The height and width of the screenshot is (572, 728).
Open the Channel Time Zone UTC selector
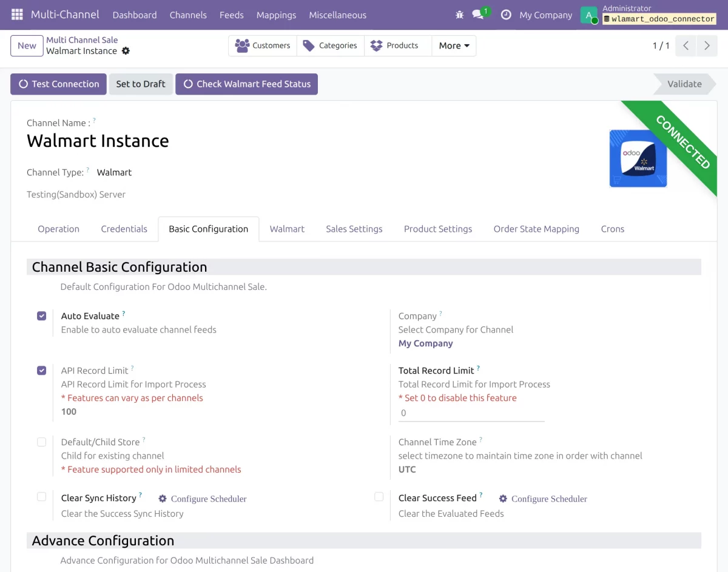pos(407,469)
